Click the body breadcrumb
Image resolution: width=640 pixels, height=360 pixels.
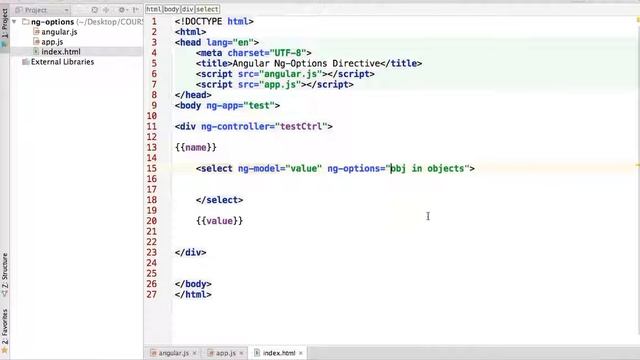171,9
